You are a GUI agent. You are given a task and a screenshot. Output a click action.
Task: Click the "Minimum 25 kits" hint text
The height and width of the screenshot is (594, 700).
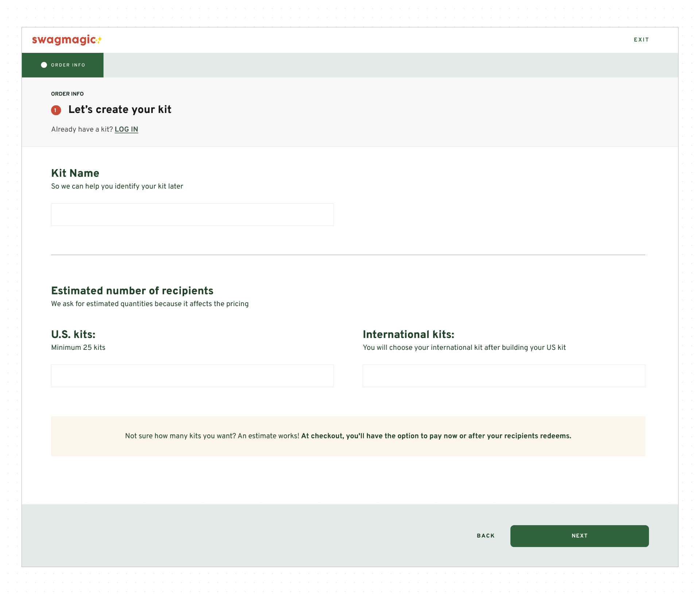[x=78, y=348]
